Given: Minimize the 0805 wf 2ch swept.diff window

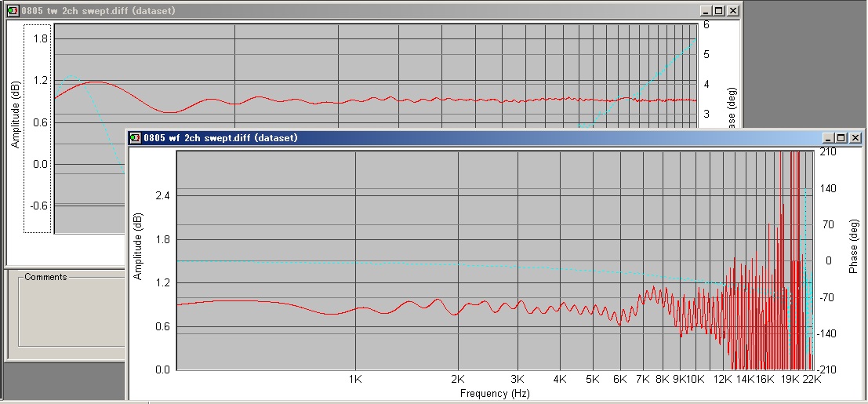Looking at the screenshot, I should click(828, 138).
